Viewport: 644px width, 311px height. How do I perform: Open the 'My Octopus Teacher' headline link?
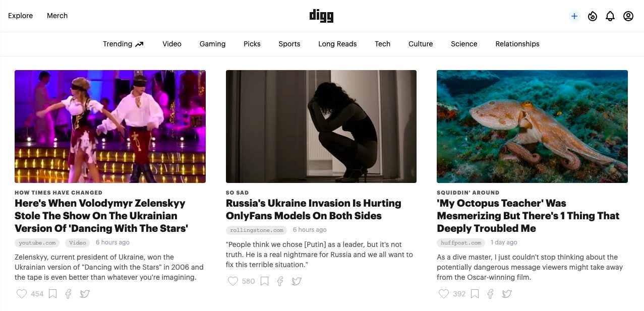pos(528,216)
